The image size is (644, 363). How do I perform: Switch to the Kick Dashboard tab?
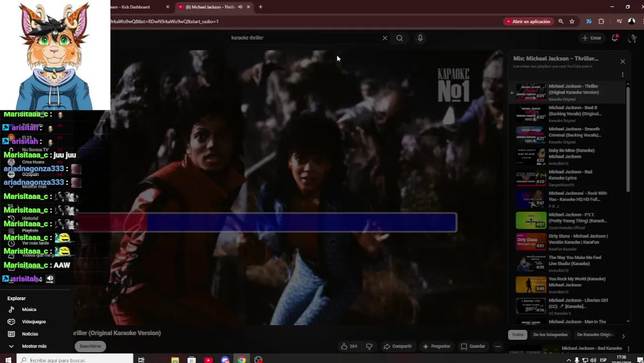136,7
